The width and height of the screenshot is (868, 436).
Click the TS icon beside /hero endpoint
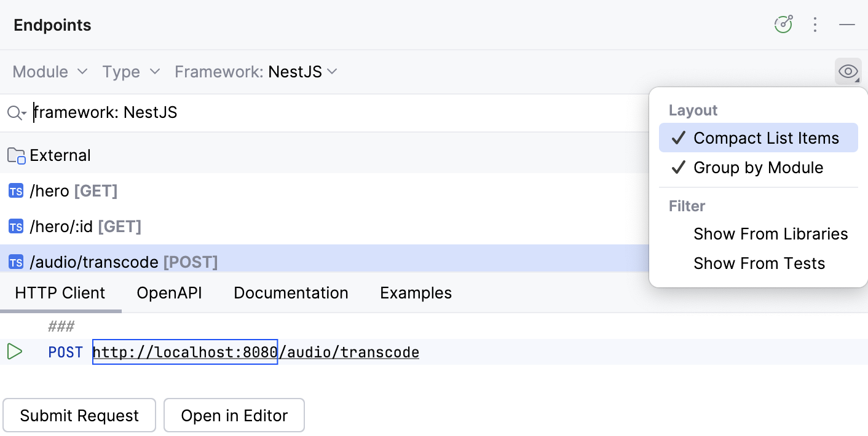tap(15, 190)
